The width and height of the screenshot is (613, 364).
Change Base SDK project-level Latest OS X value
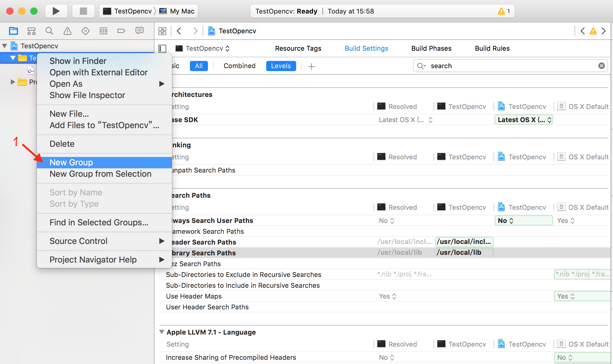pyautogui.click(x=524, y=120)
